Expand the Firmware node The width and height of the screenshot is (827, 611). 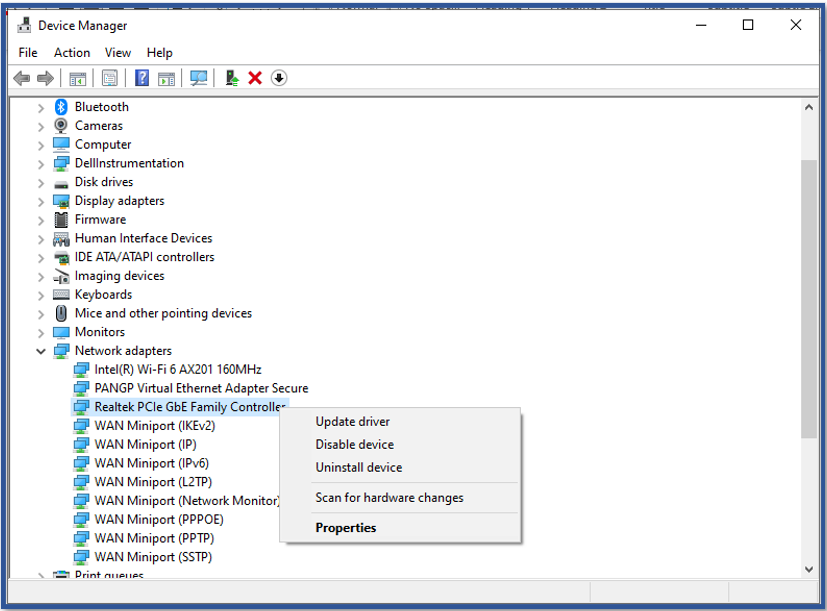pos(41,221)
